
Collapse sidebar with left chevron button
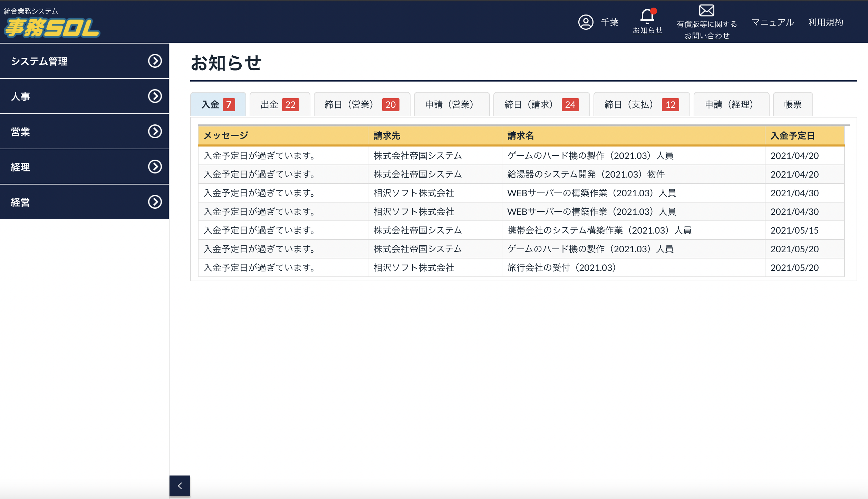(x=180, y=486)
